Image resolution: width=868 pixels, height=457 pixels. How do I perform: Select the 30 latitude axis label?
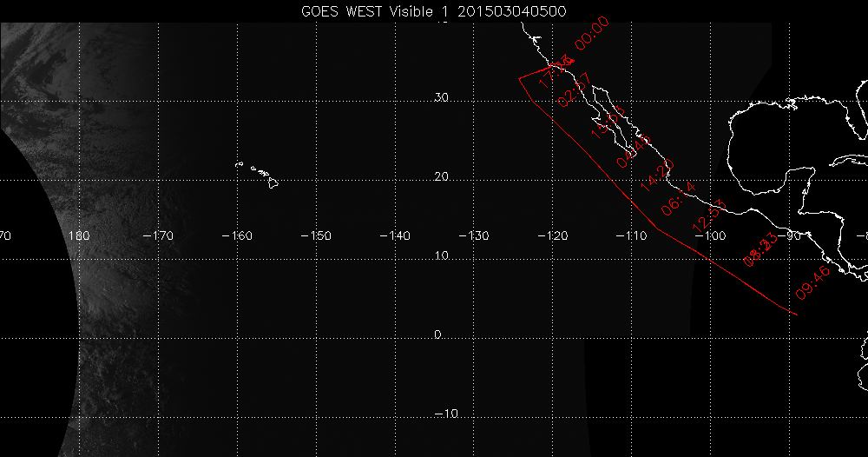click(x=441, y=97)
